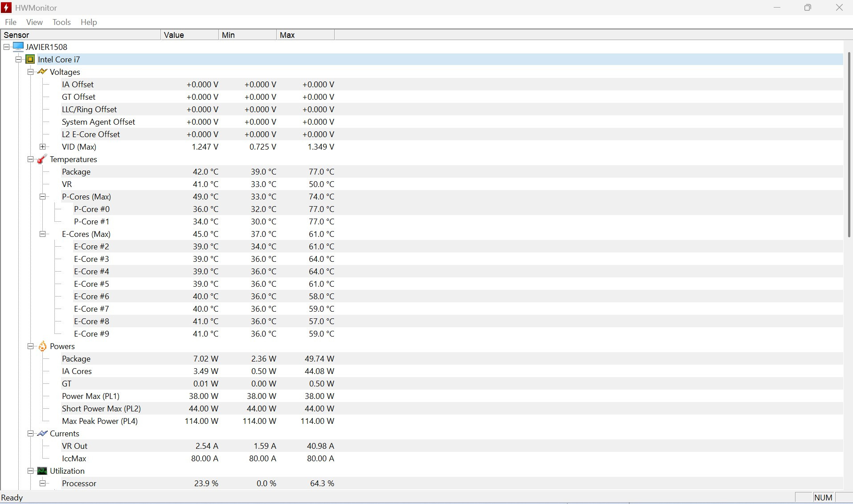Image resolution: width=853 pixels, height=504 pixels.
Task: Click the Intel Core i7 chip icon
Action: [30, 59]
